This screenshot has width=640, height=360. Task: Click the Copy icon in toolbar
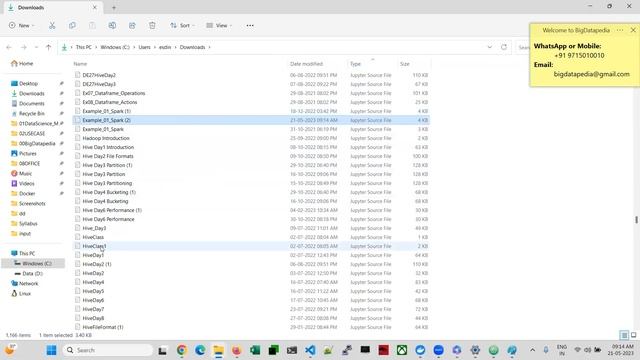pyautogui.click(x=72, y=26)
